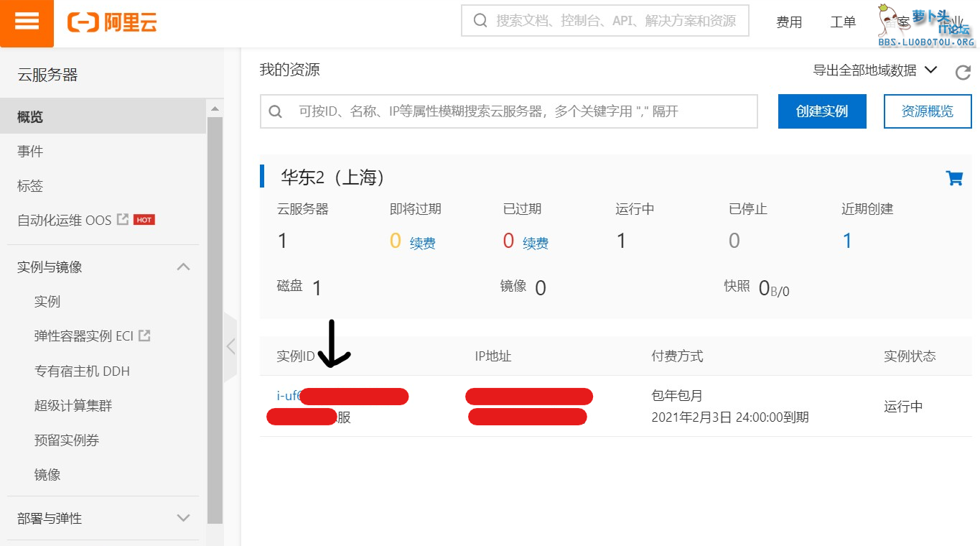The image size is (980, 546).
Task: Click the Alibaba Cloud logo
Action: click(x=112, y=22)
